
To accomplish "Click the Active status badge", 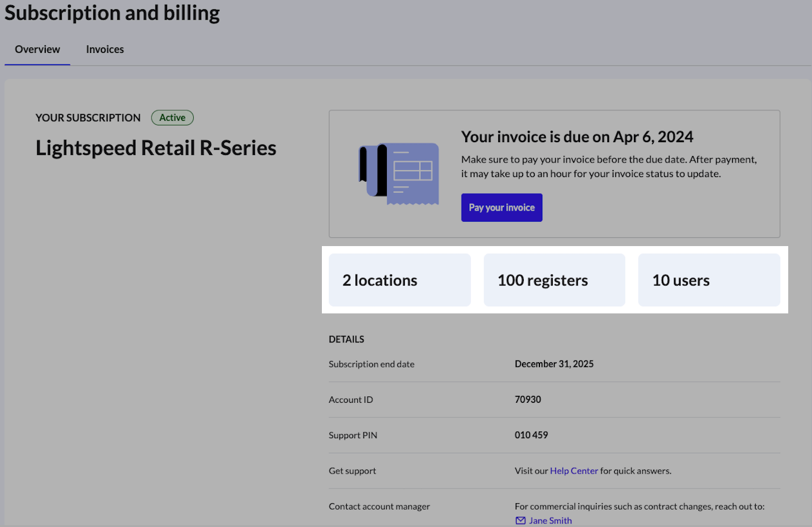I will (x=172, y=118).
